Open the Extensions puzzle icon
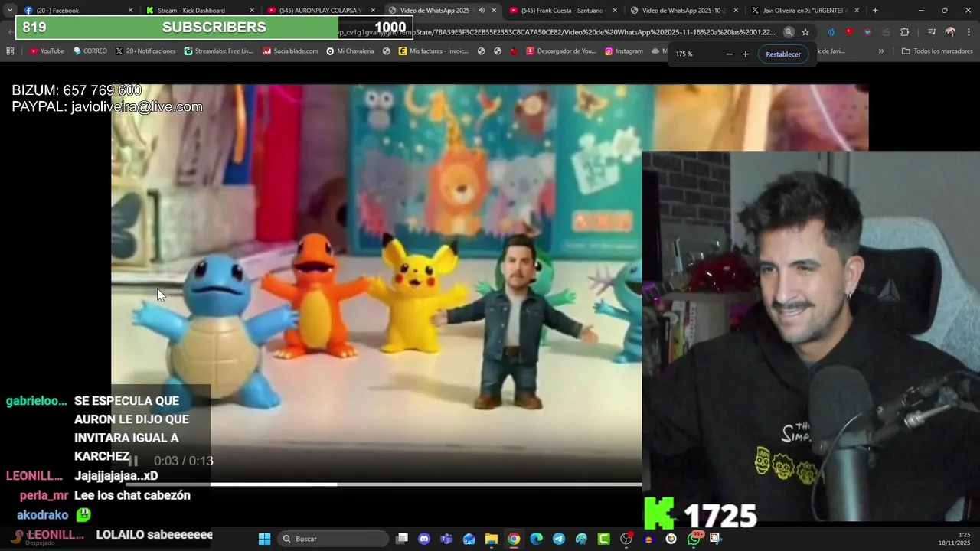Screen dimensions: 980x551 pyautogui.click(x=905, y=32)
